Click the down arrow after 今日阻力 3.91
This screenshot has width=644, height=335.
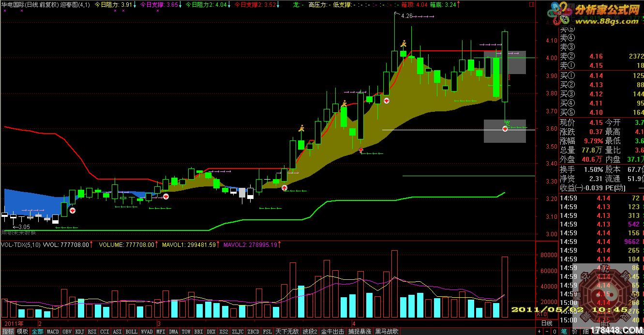click(x=134, y=4)
